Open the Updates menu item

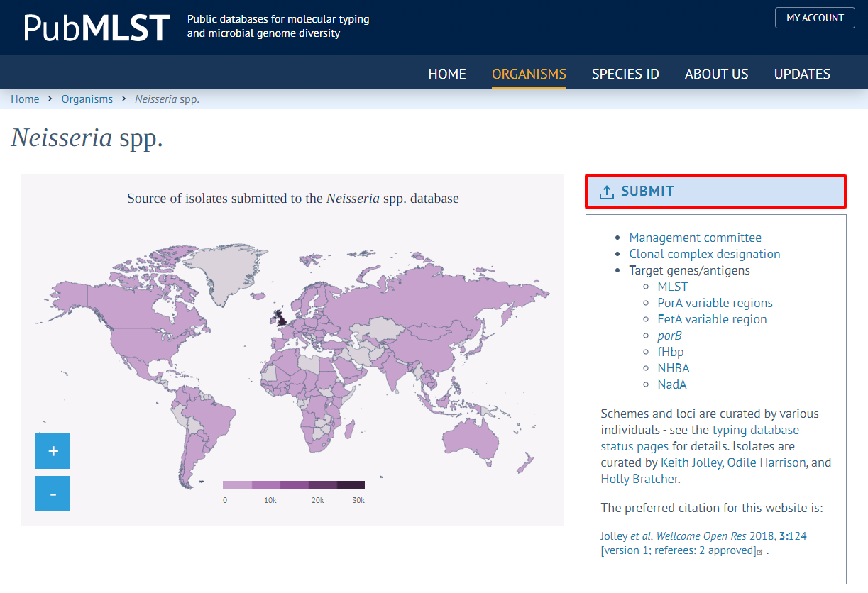(802, 74)
